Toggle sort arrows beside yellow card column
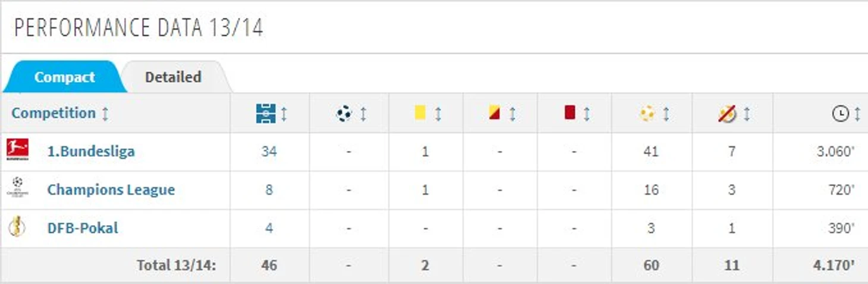The height and width of the screenshot is (284, 868). coord(438,113)
